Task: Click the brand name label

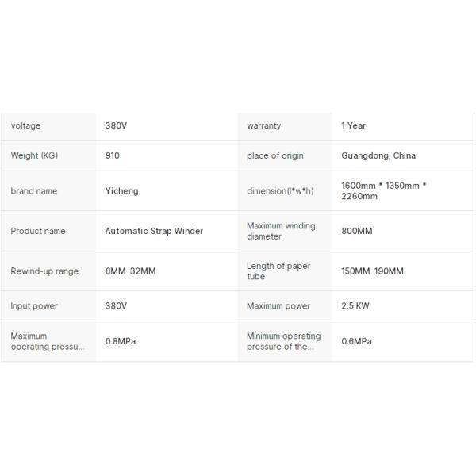Action: 34,191
